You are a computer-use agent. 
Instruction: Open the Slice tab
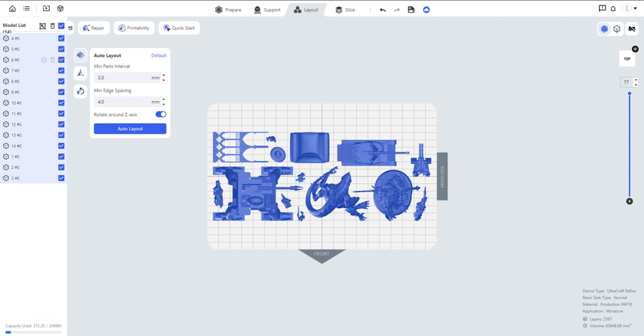(345, 10)
